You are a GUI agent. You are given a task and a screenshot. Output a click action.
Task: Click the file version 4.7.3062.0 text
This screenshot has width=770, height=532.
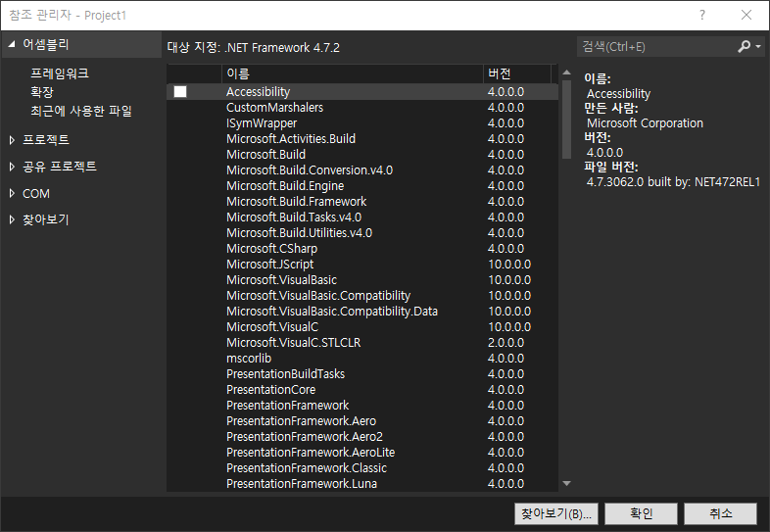673,182
